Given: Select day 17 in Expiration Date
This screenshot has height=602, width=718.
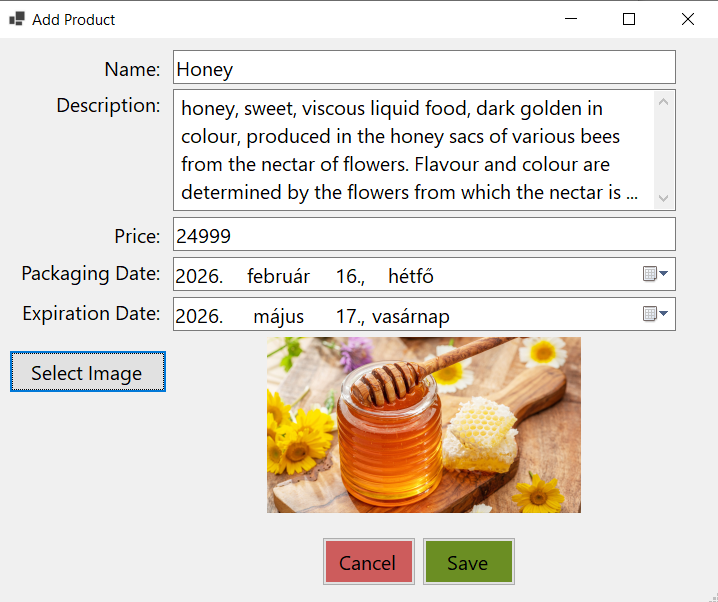Looking at the screenshot, I should coord(349,317).
